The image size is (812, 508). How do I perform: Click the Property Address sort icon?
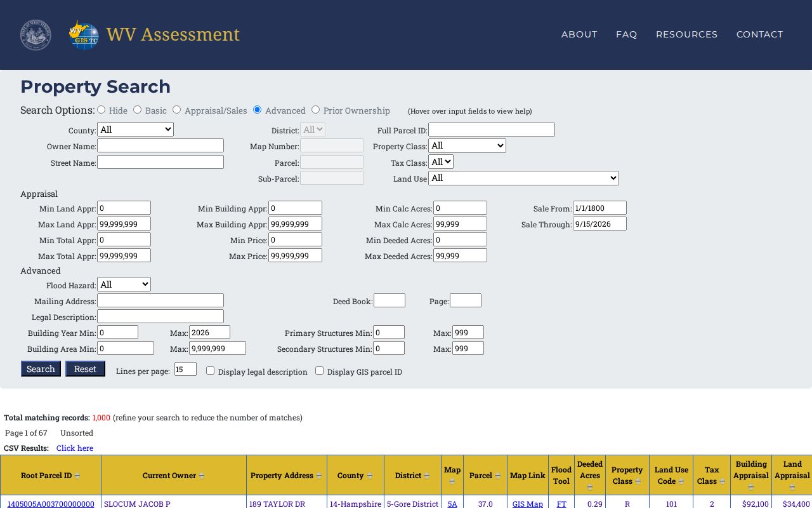(318, 476)
